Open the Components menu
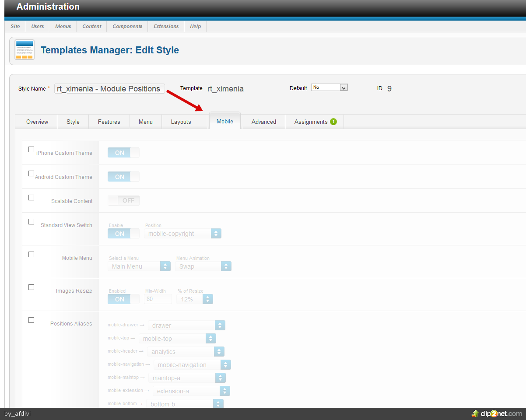 [127, 26]
